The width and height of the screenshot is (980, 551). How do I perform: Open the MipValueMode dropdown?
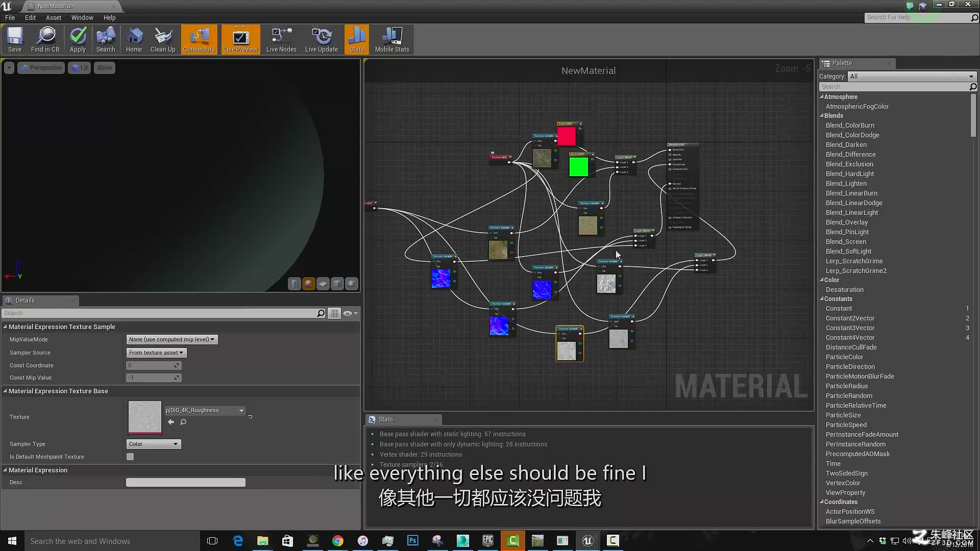[172, 339]
